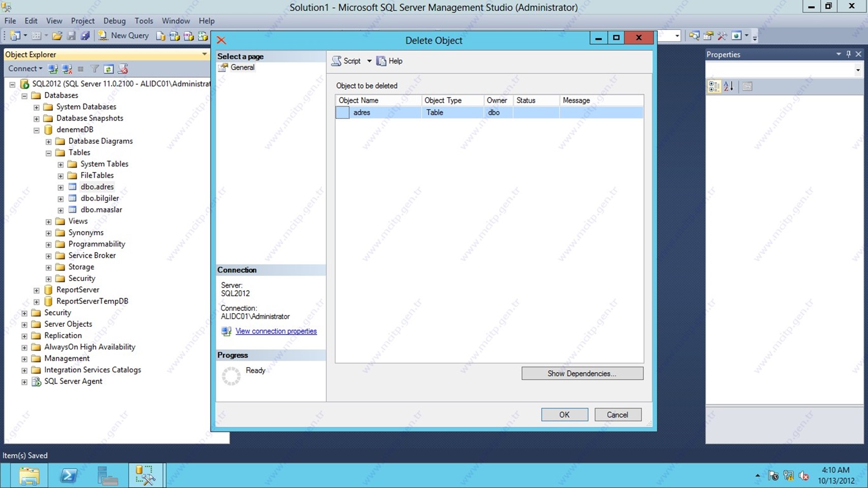Screen dimensions: 868x488
Task: Open the Edit menu
Action: tap(31, 21)
